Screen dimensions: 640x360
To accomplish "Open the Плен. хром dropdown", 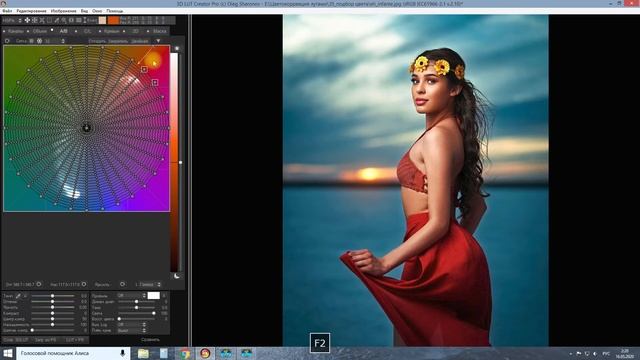I will click(x=132, y=330).
